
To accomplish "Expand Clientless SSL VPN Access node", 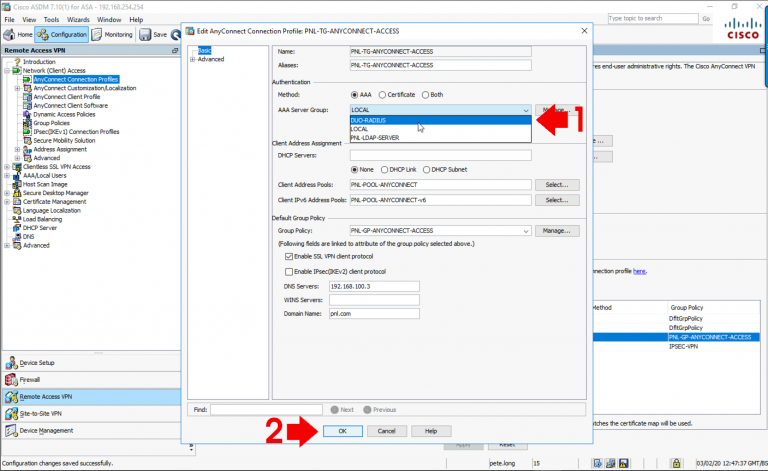I will click(7, 167).
